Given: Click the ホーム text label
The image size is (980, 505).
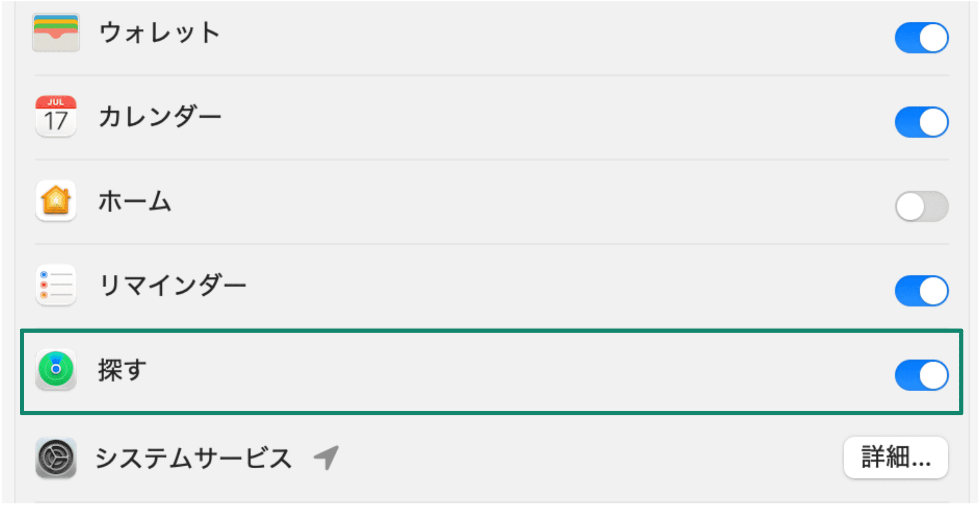Looking at the screenshot, I should (135, 201).
